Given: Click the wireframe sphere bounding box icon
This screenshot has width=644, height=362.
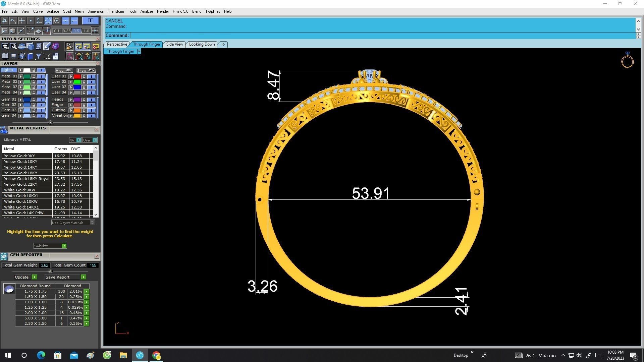Looking at the screenshot, I should 22,56.
